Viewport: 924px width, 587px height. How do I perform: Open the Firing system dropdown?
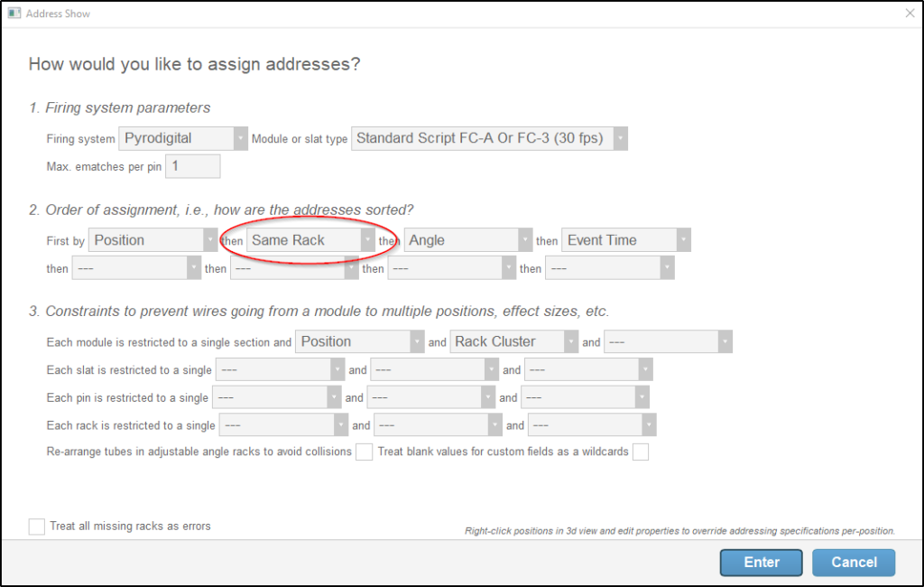pos(240,138)
